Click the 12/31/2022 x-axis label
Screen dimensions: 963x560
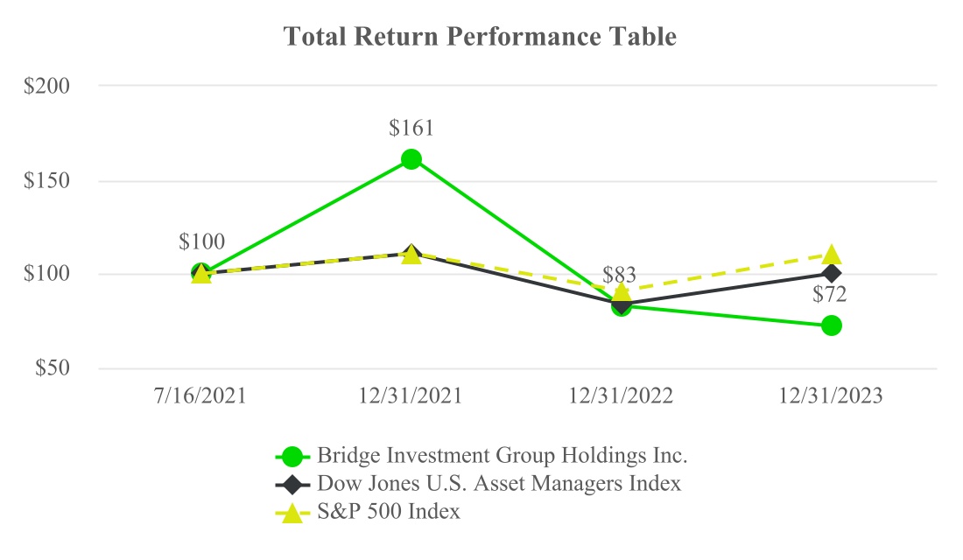pyautogui.click(x=621, y=395)
